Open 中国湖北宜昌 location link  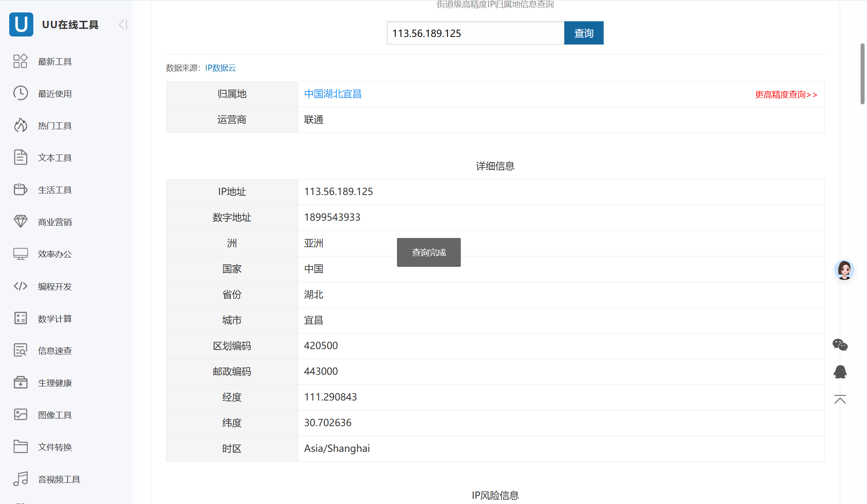pos(333,94)
